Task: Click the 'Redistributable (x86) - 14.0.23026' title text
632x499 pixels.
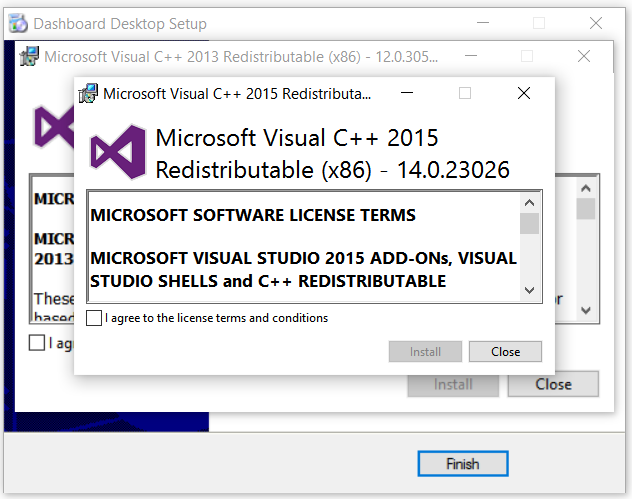Action: point(333,170)
